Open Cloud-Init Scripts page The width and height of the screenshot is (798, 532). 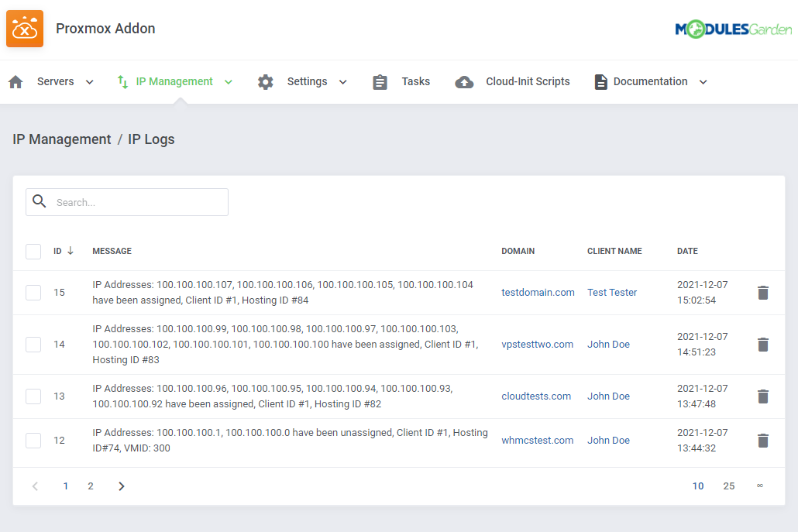coord(528,81)
